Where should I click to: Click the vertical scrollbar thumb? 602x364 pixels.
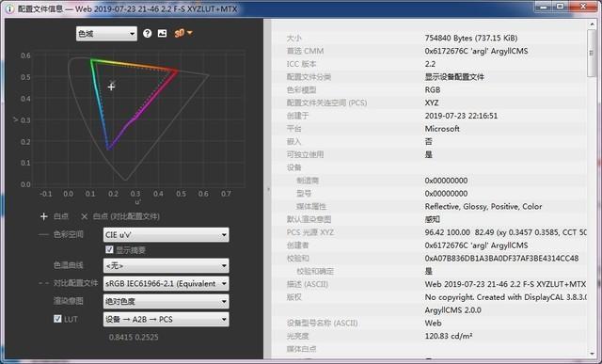[592, 54]
